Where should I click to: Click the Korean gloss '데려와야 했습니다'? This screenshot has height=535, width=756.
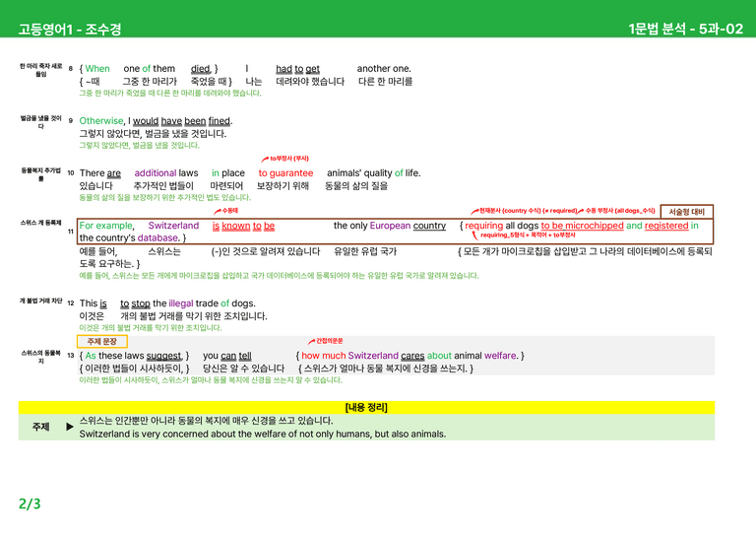point(310,82)
